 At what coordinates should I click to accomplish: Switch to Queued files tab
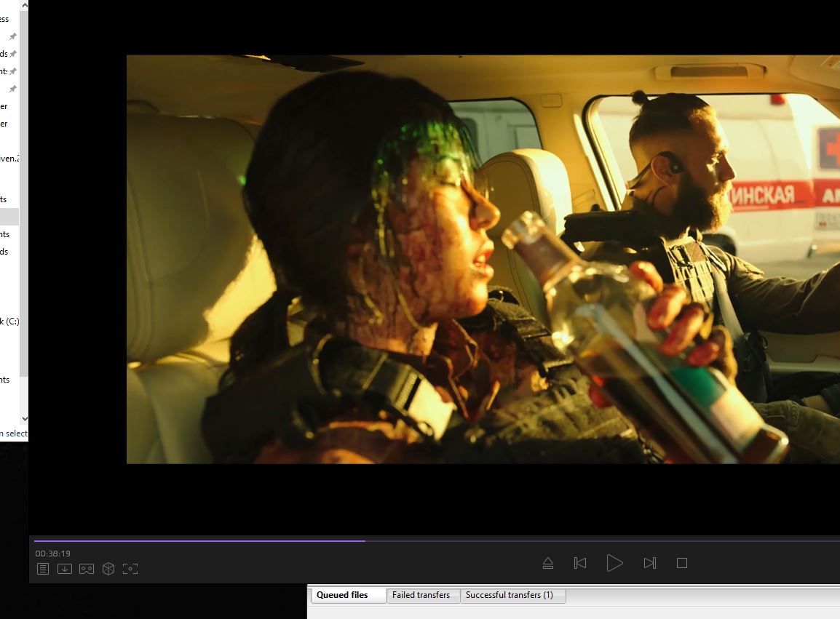pos(342,595)
